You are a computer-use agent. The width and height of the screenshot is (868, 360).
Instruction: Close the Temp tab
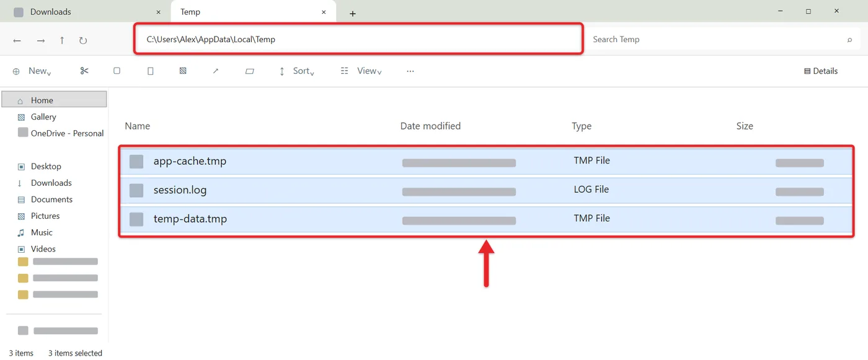coord(324,12)
